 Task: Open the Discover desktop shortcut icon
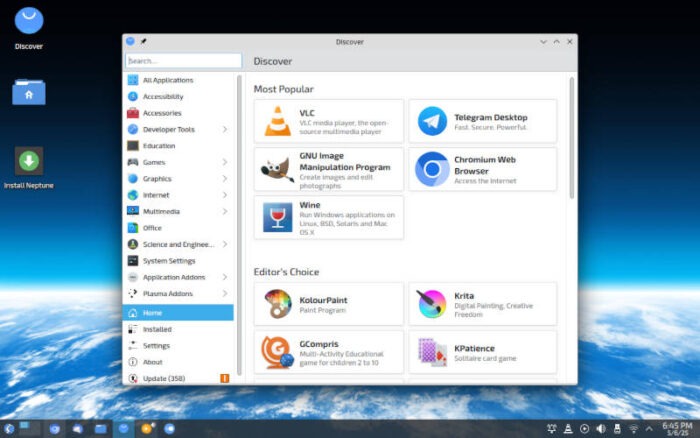point(29,21)
